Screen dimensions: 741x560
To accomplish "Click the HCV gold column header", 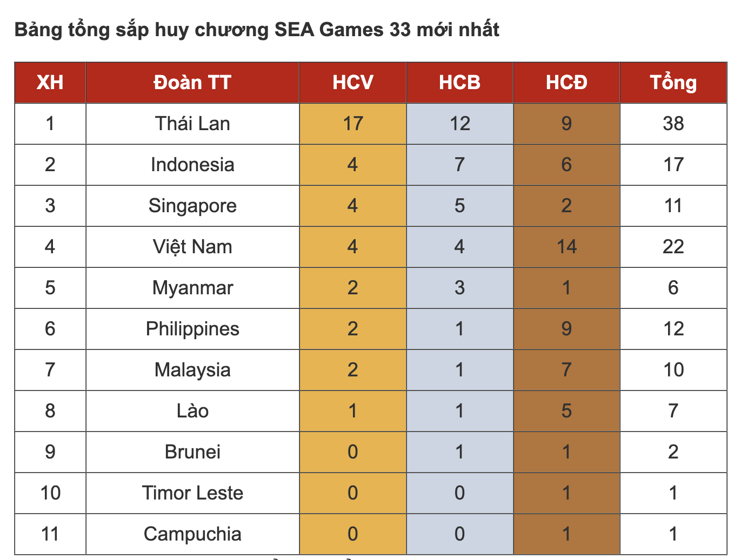I will [352, 83].
